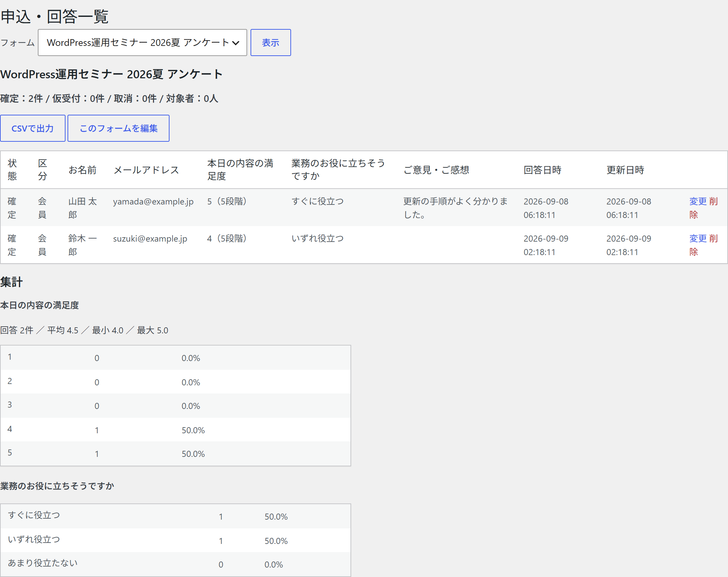Screen dimensions: 728x577
Task: Click あまり役立たない row in aggregate table
Action: coord(176,564)
